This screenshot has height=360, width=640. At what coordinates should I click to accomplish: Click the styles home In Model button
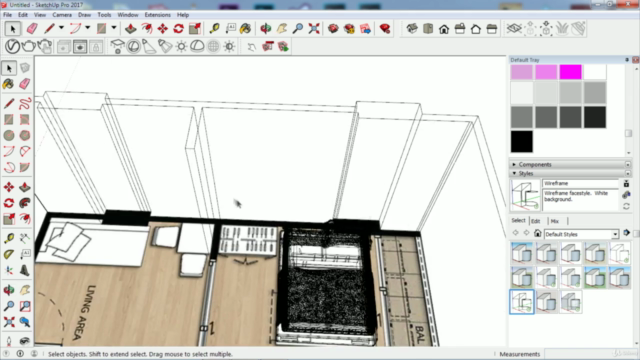pyautogui.click(x=538, y=233)
